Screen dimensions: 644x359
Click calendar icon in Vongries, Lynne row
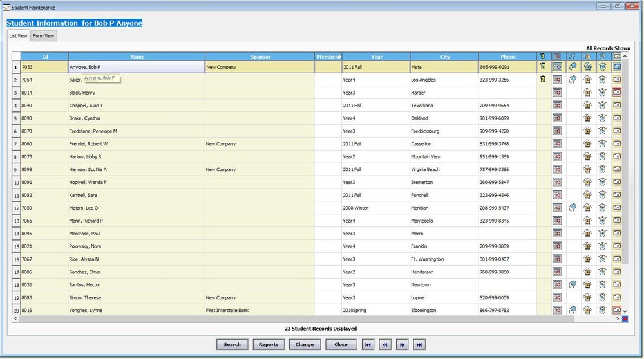click(x=557, y=310)
